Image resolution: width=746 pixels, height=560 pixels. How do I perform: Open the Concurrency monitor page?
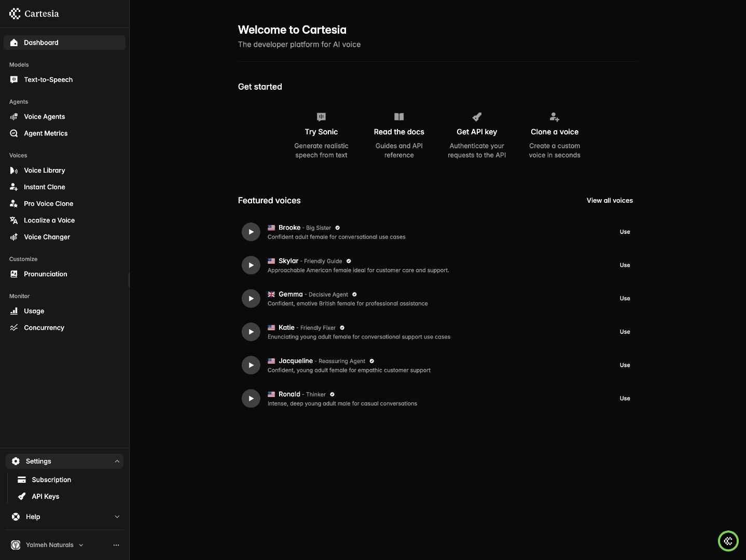point(64,328)
